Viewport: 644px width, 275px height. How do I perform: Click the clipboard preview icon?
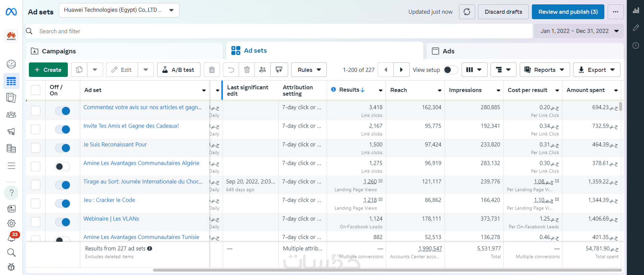[212, 70]
